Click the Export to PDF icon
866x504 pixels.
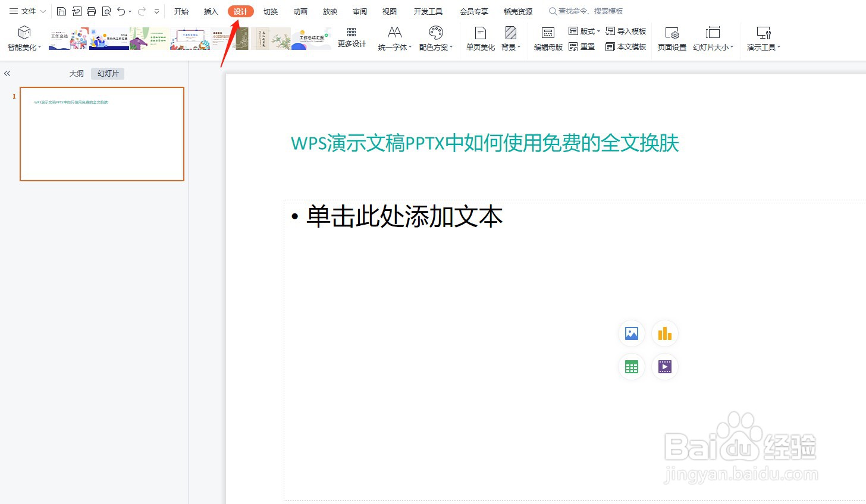pyautogui.click(x=77, y=11)
